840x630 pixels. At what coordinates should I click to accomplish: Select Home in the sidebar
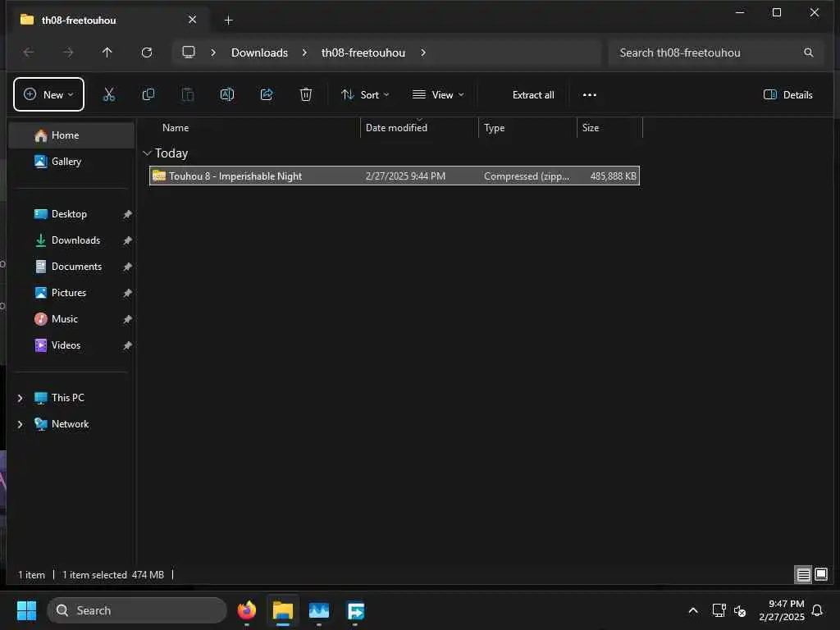[x=71, y=135]
